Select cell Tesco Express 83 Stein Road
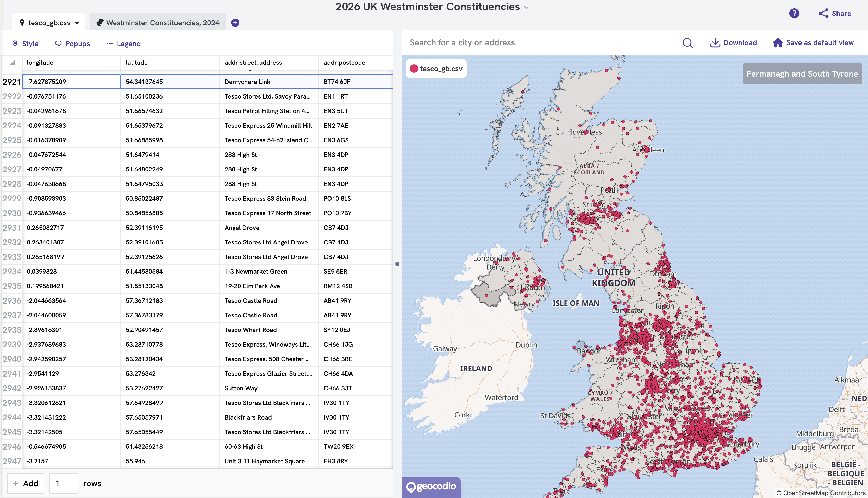Screen dimensions: 868x498 coord(268,198)
